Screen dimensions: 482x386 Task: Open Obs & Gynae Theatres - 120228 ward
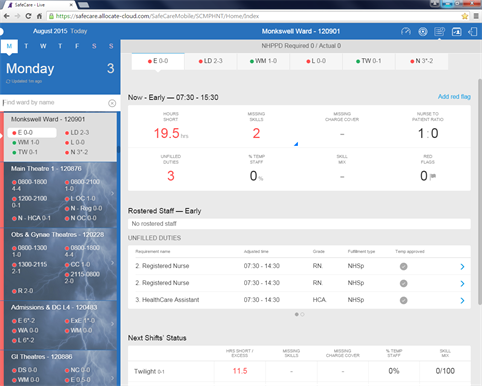(57, 235)
